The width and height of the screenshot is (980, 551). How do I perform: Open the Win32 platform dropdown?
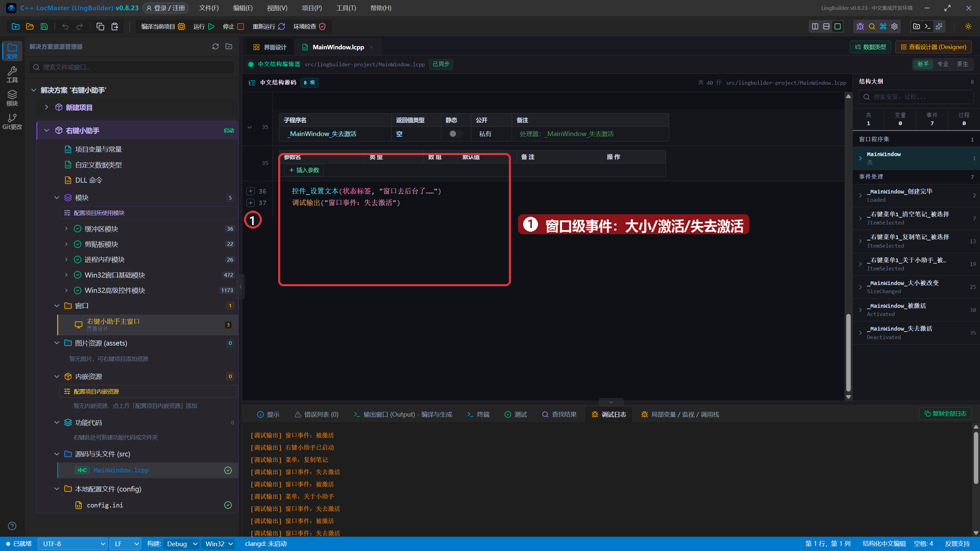pyautogui.click(x=219, y=544)
